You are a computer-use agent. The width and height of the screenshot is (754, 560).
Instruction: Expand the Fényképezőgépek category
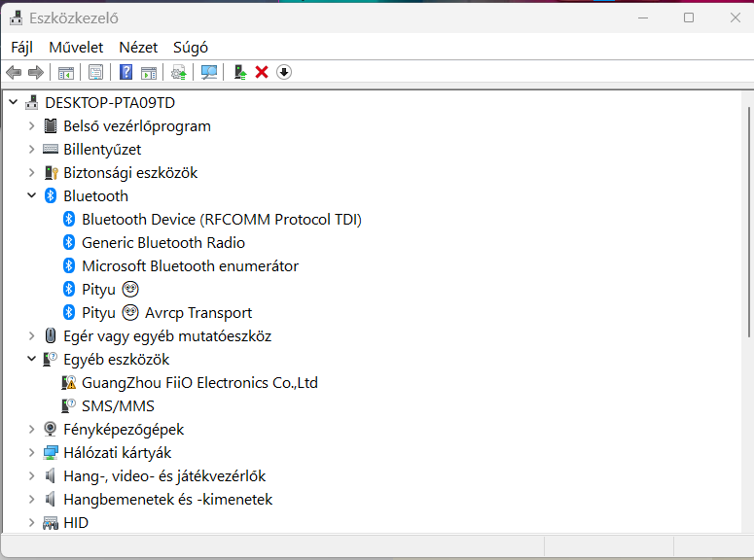(x=32, y=429)
